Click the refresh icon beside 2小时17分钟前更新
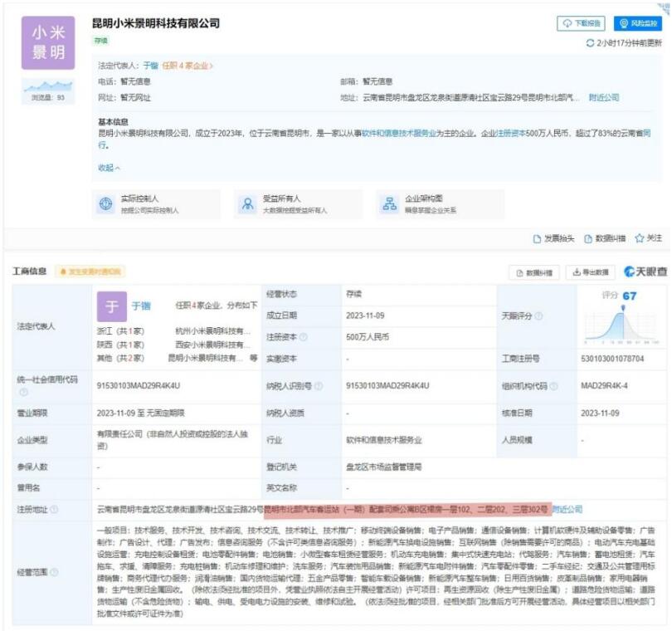The height and width of the screenshot is (631, 672). coord(590,42)
